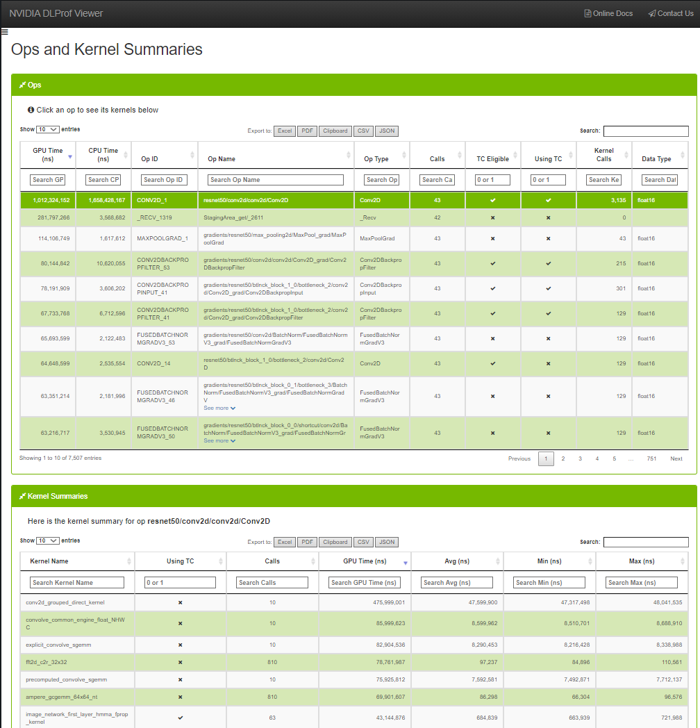The width and height of the screenshot is (700, 728).
Task: Open Kernel Summaries show entries dropdown
Action: (48, 540)
